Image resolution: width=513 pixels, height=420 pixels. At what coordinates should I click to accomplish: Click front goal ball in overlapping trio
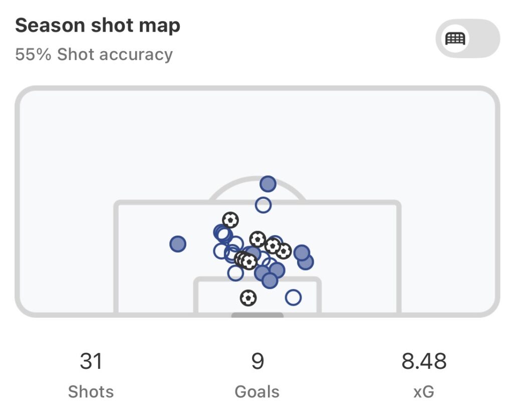(249, 261)
